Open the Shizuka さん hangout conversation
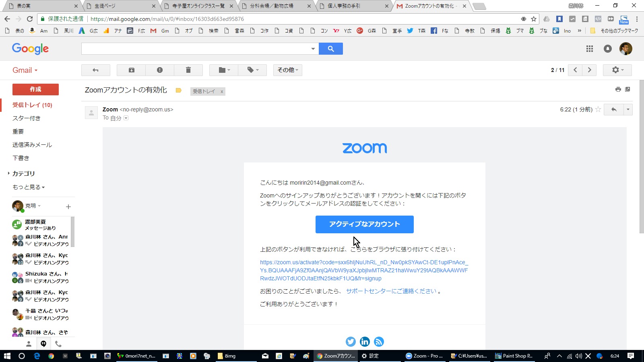 coord(40,277)
